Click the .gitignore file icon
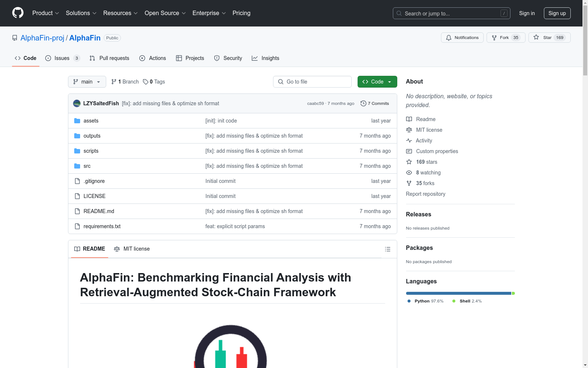The width and height of the screenshot is (588, 368). click(77, 181)
